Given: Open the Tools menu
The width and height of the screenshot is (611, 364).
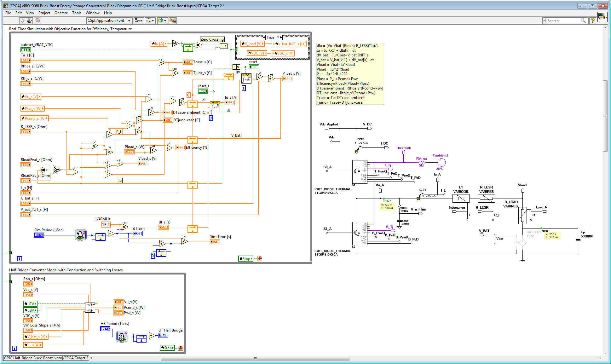Looking at the screenshot, I should click(x=77, y=13).
